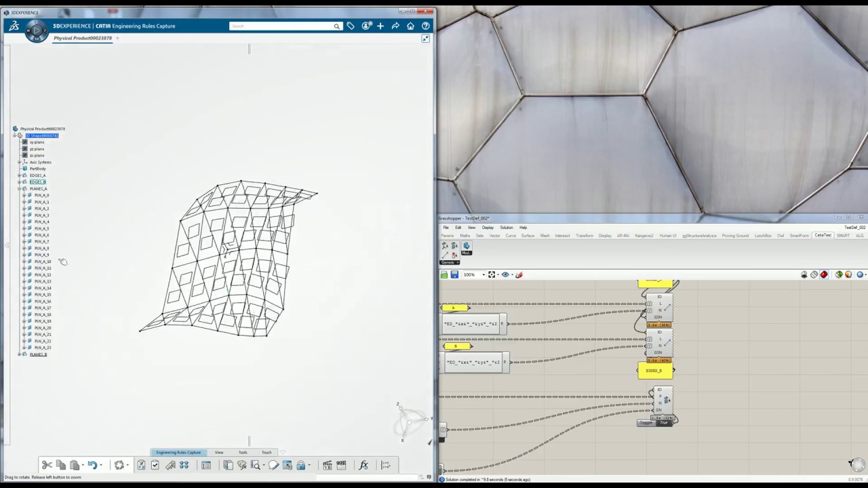Image resolution: width=868 pixels, height=488 pixels.
Task: Toggle the red shaded preview button in Grasshopper
Action: point(824,274)
